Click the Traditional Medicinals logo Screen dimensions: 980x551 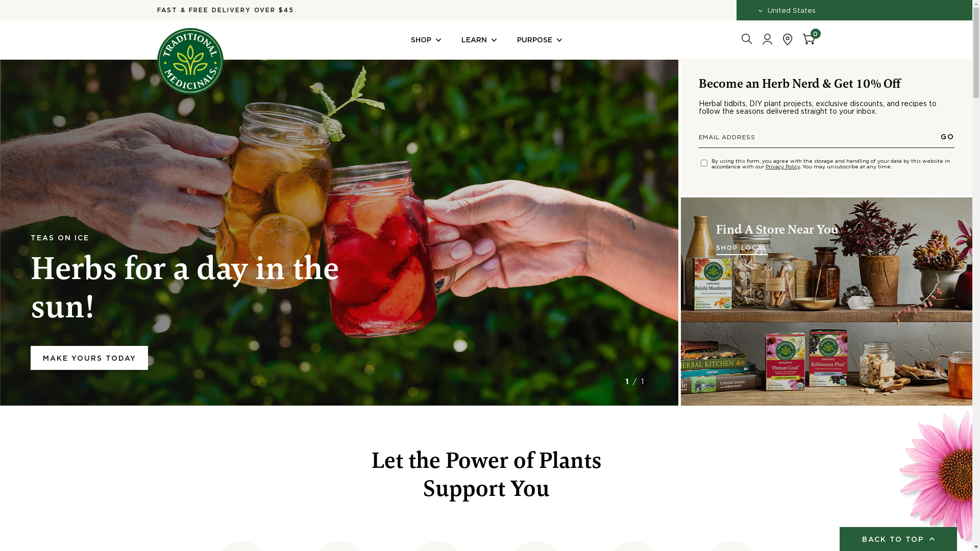[x=190, y=61]
